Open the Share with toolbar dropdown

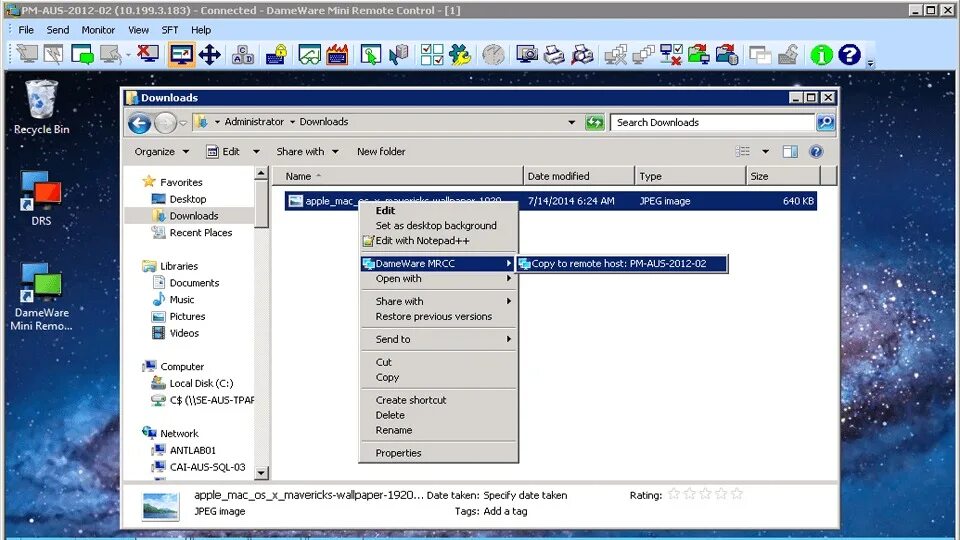coord(307,152)
